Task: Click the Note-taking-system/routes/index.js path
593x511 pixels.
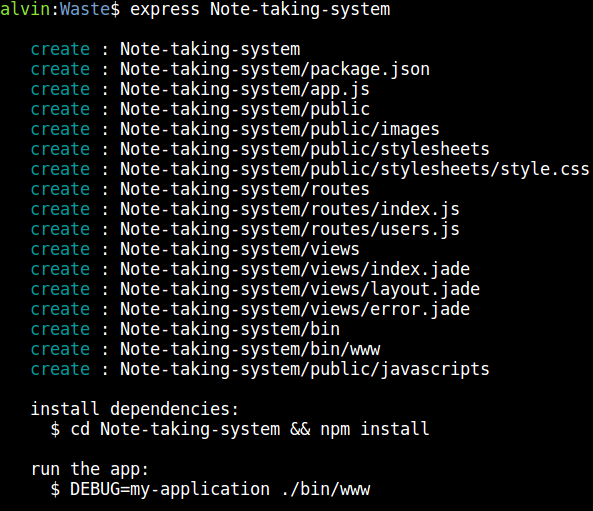Action: [290, 209]
